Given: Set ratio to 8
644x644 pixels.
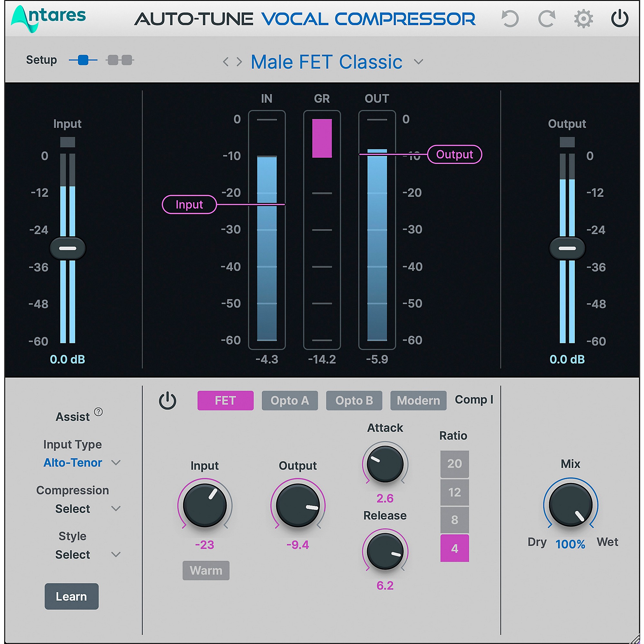Looking at the screenshot, I should tap(455, 520).
